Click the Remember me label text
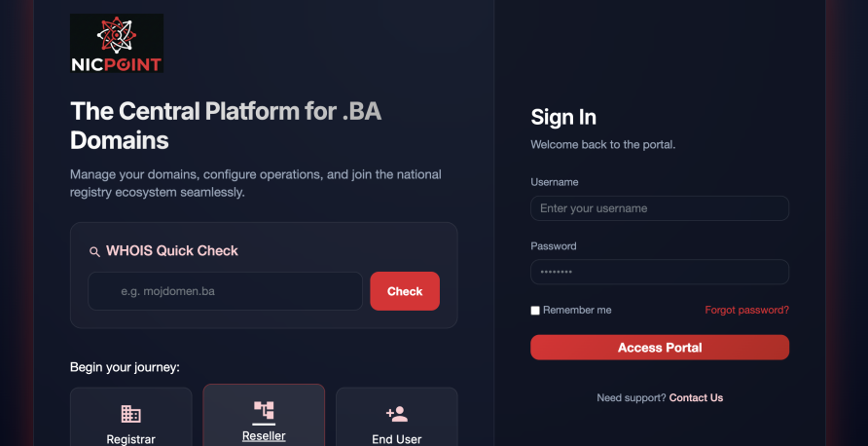The height and width of the screenshot is (446, 868). click(x=577, y=310)
